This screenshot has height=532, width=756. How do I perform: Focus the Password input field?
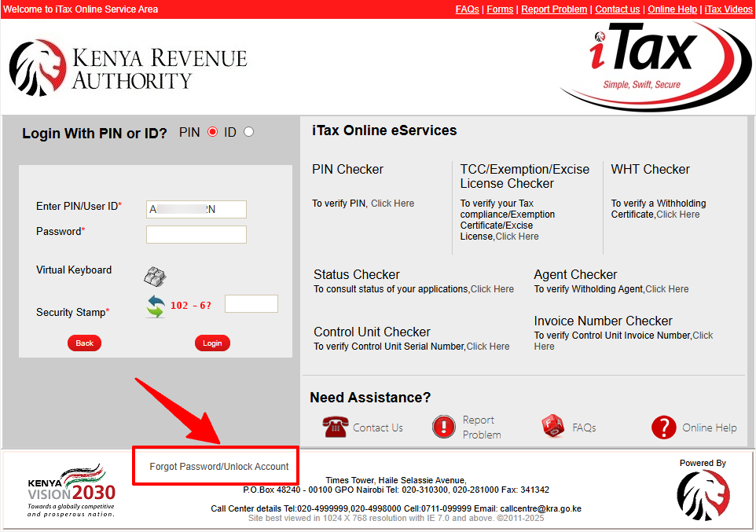click(x=196, y=234)
